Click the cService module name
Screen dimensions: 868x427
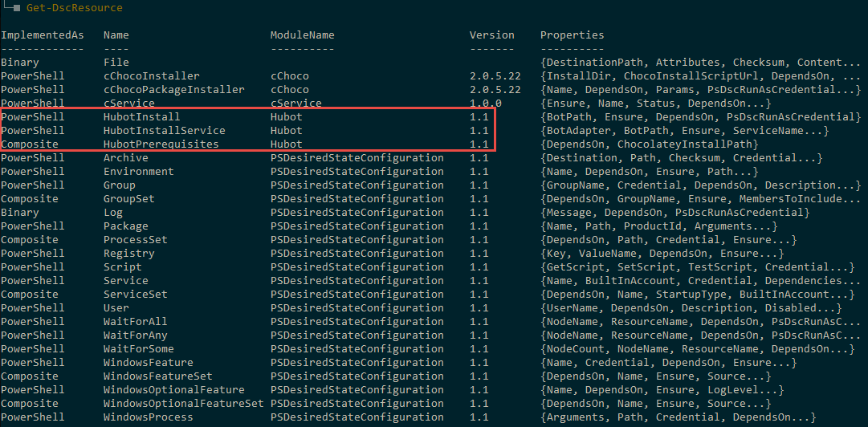295,104
